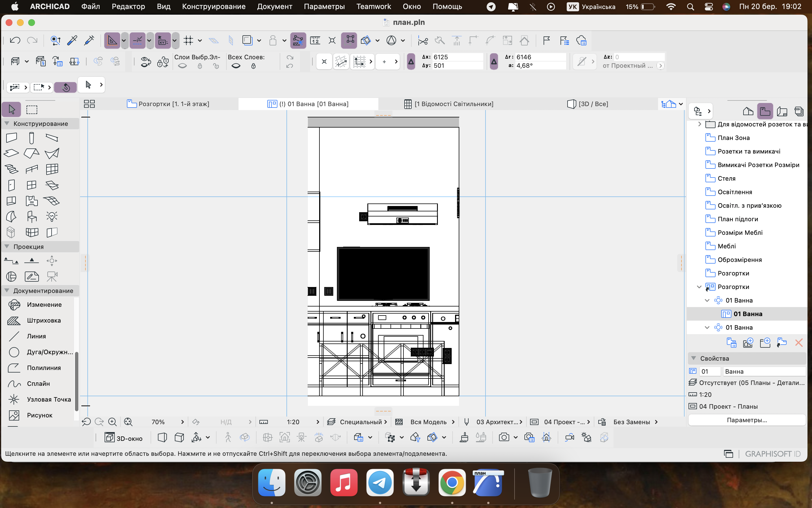Choose the Column tool in the toolbox

[x=32, y=138]
